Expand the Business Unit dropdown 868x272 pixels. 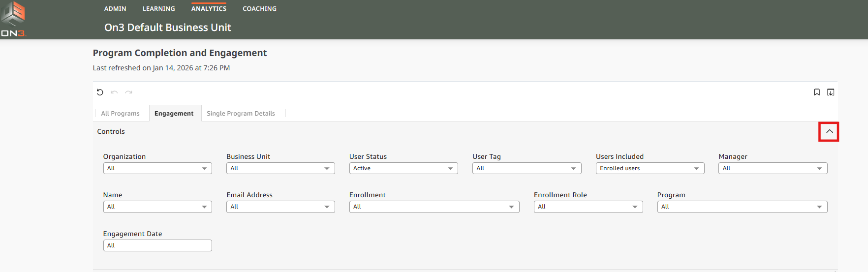[x=280, y=168]
